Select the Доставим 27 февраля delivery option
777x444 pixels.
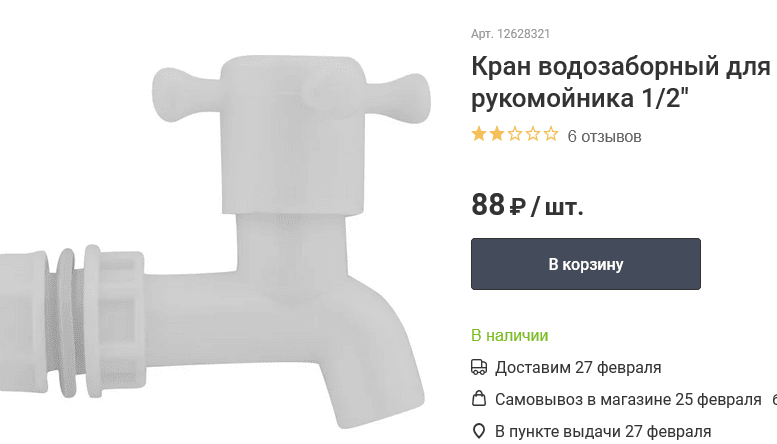(578, 367)
